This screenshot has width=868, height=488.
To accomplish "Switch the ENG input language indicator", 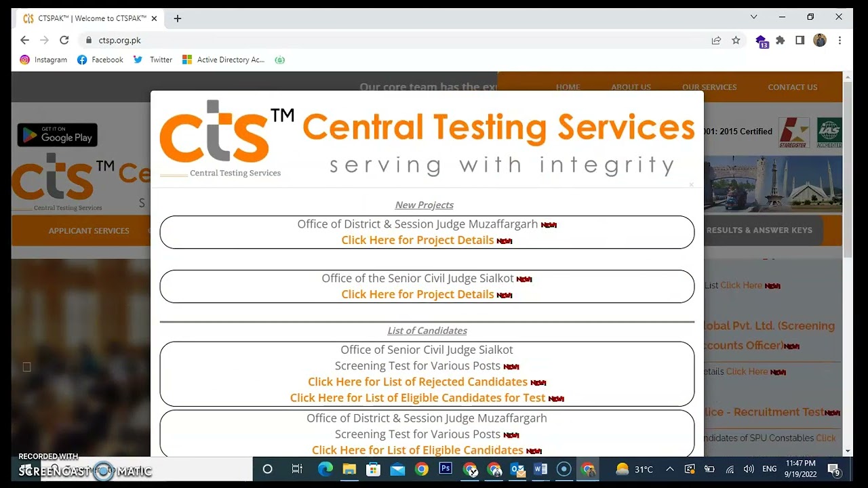I will [770, 469].
